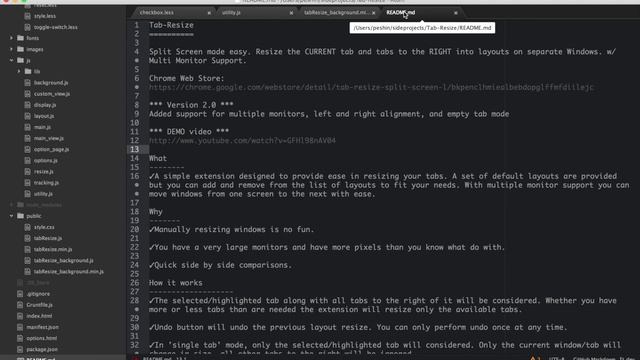Select the js folder name
Viewport: 640px width, 360px height.
29,60
